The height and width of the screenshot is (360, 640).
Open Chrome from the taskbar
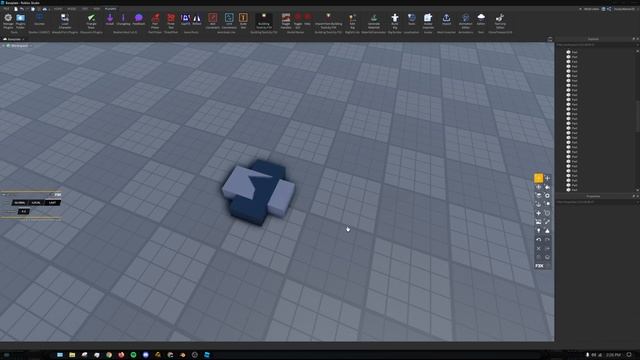click(109, 355)
